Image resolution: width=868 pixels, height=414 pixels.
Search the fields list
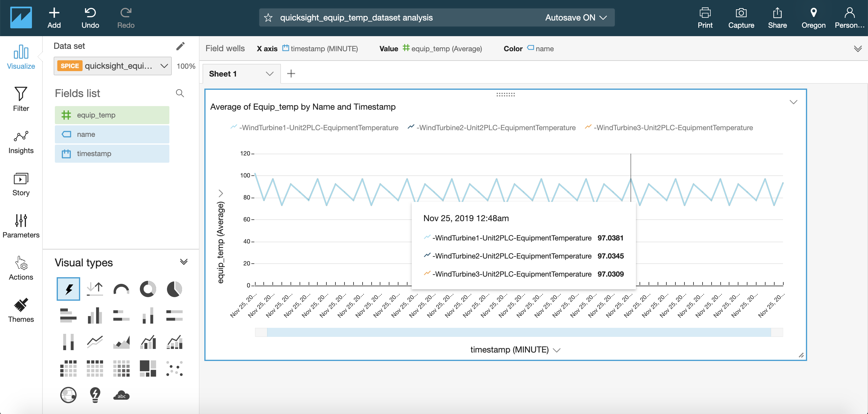(180, 93)
